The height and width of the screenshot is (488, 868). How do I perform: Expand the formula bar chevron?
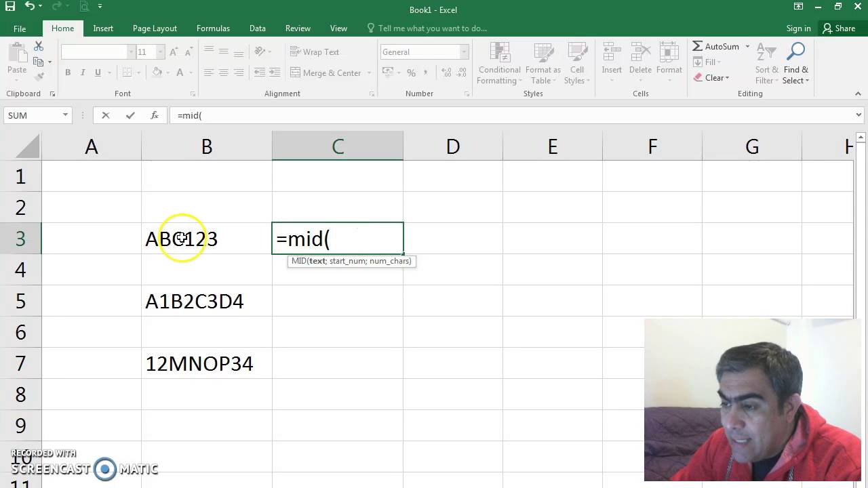point(859,115)
